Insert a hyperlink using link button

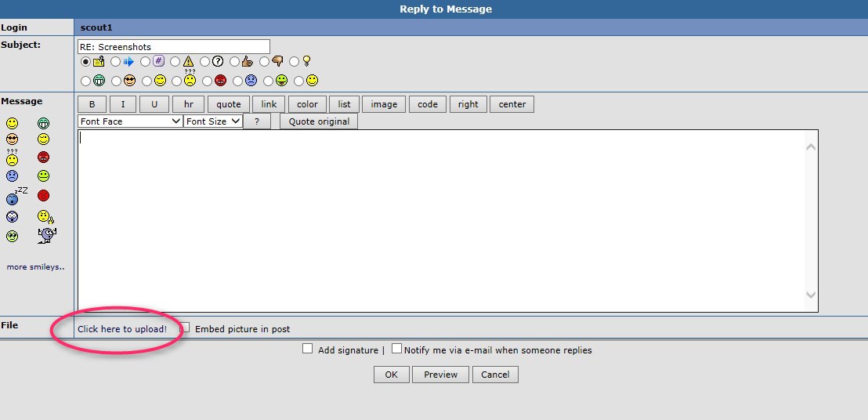coord(269,104)
